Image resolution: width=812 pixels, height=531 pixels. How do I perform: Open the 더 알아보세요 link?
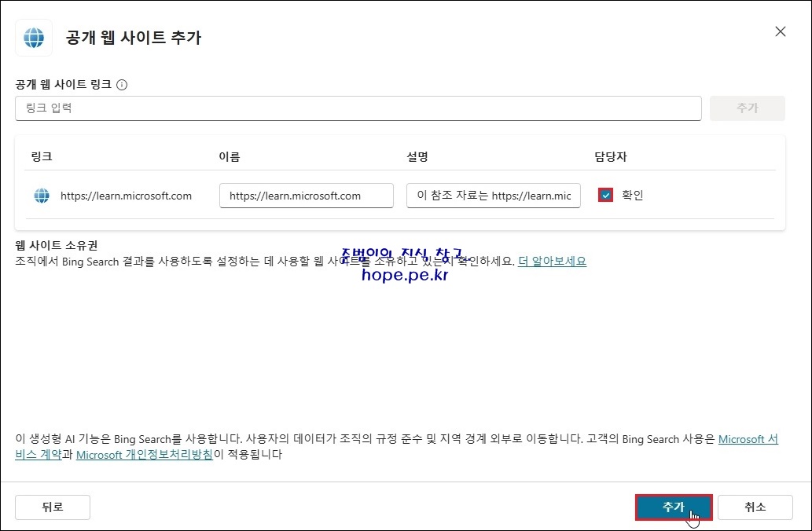click(552, 262)
